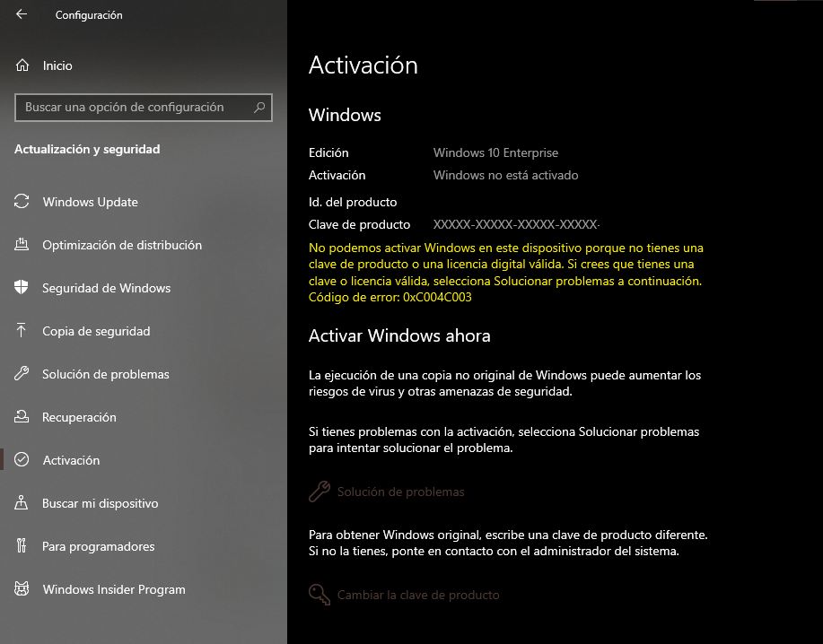The width and height of the screenshot is (823, 644).
Task: Click the Buscar mi dispositivo icon
Action: (22, 502)
